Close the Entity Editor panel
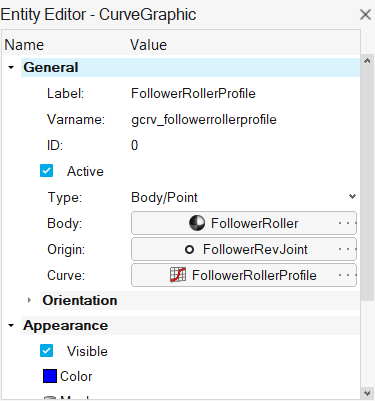The height and width of the screenshot is (401, 375). pyautogui.click(x=365, y=15)
